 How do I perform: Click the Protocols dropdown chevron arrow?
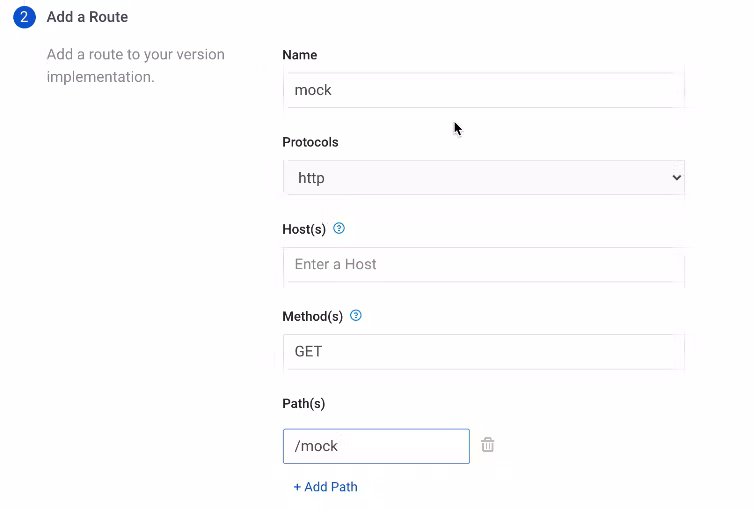(676, 178)
